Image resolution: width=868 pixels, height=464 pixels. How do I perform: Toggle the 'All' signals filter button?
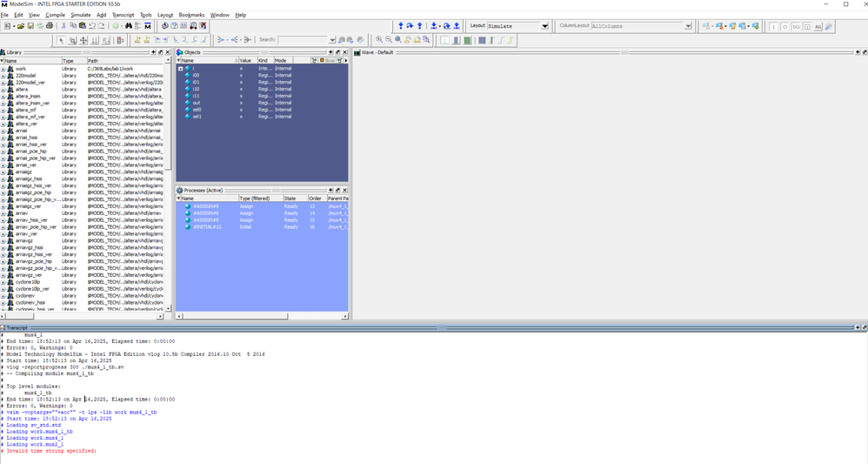click(x=818, y=27)
